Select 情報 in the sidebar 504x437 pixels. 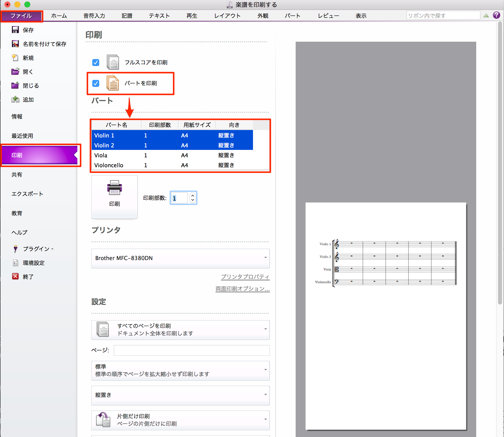(x=17, y=116)
